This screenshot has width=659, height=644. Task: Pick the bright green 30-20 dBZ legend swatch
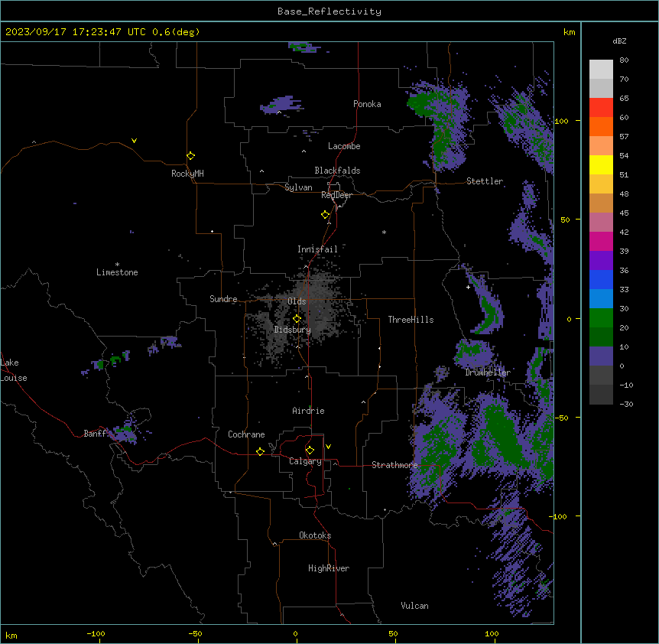click(601, 318)
